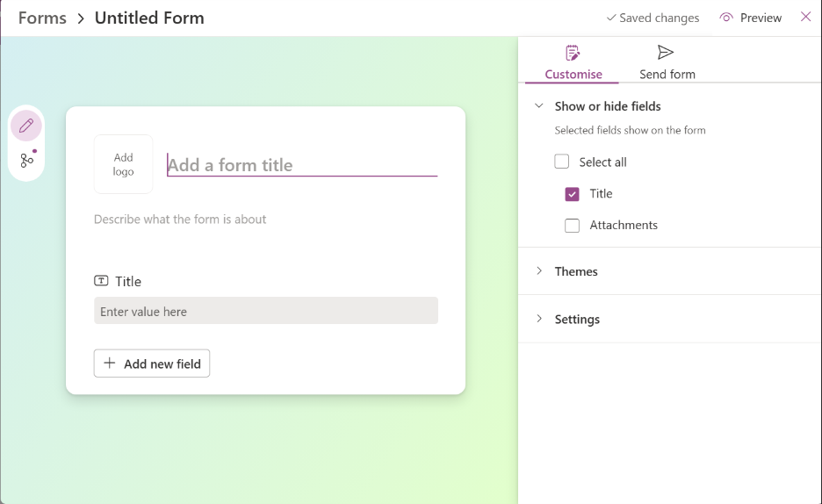Screen dimensions: 822x504
Task: Switch to the Customise tab
Action: (x=573, y=74)
